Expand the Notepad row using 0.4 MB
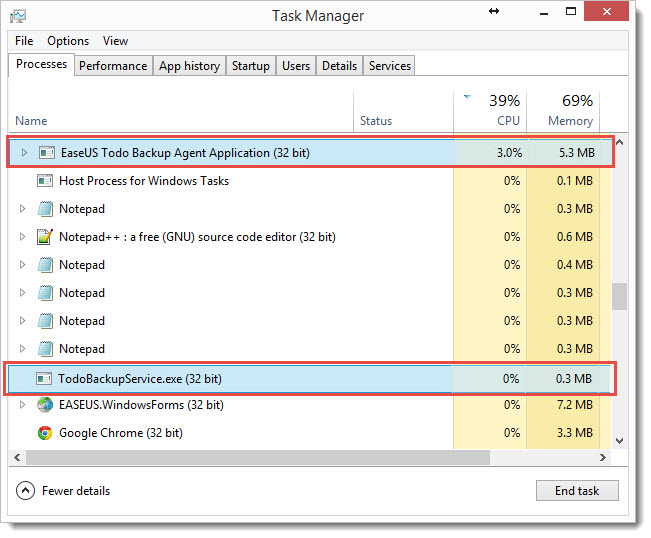The image size is (651, 538). tap(22, 265)
